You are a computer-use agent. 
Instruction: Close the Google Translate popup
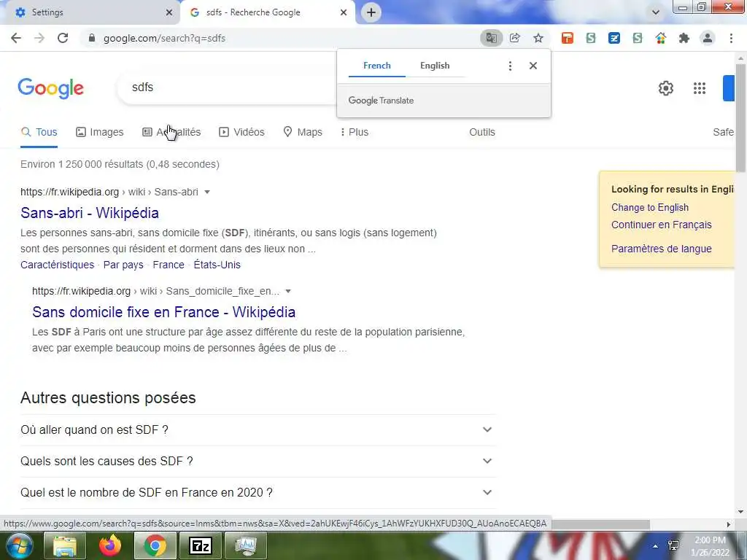[533, 66]
